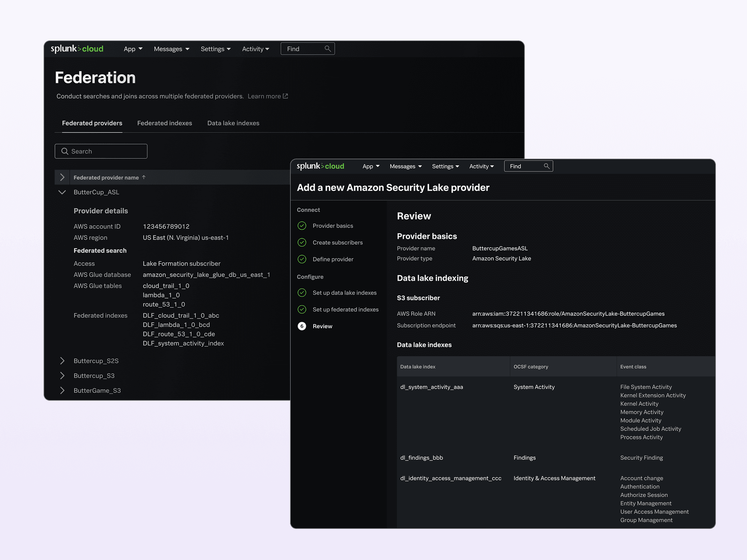747x560 pixels.
Task: Switch to the Federated indexes tab
Action: pyautogui.click(x=165, y=123)
